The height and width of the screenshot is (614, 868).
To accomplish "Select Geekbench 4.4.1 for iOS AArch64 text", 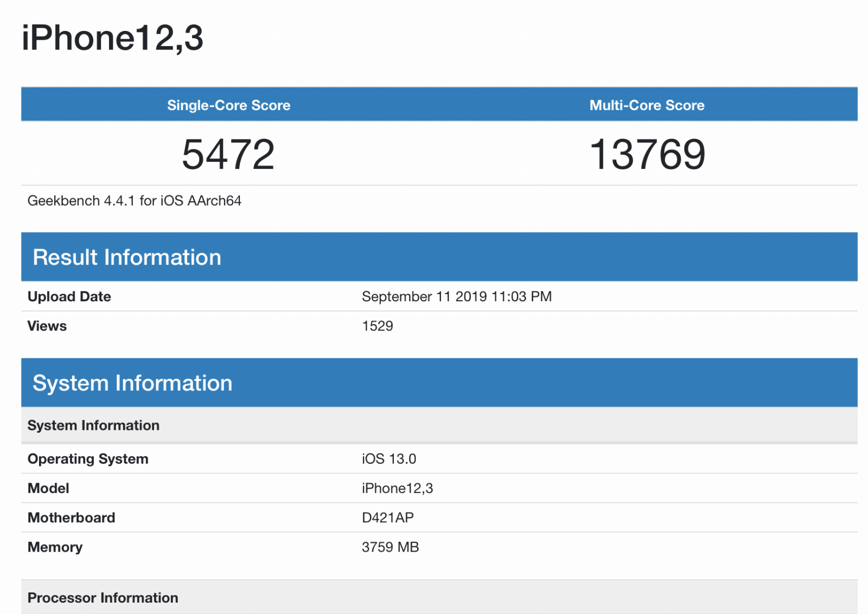I will (x=135, y=201).
